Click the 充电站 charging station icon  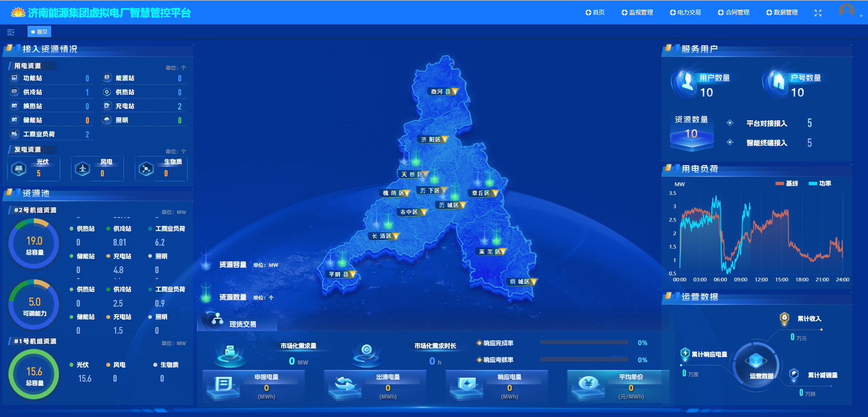click(x=107, y=106)
